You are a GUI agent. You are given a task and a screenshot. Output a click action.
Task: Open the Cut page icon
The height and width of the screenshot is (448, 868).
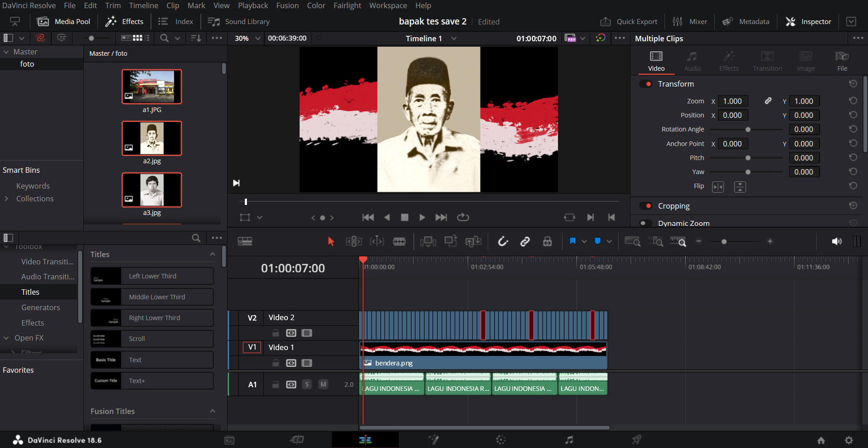coord(297,439)
